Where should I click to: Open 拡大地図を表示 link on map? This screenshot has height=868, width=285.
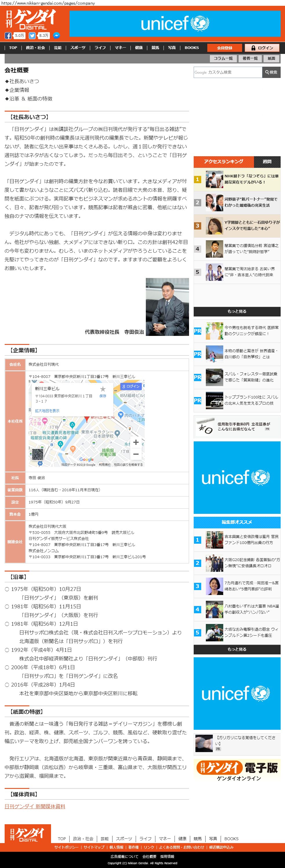tap(47, 411)
